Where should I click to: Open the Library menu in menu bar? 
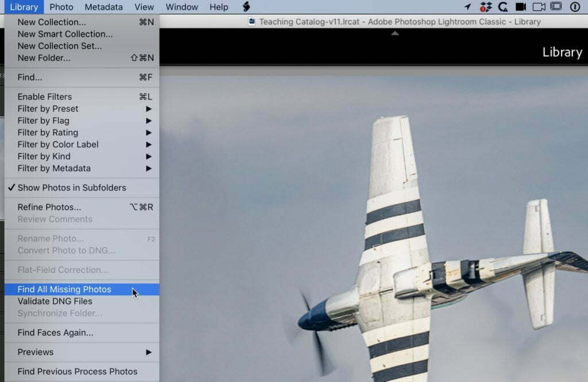click(x=24, y=7)
